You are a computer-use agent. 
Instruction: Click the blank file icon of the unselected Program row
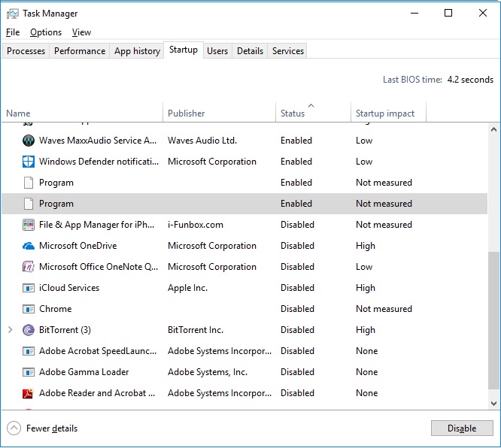(29, 183)
